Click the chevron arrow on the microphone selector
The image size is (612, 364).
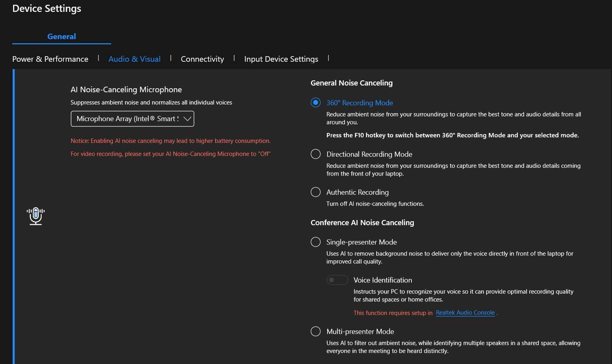[187, 119]
